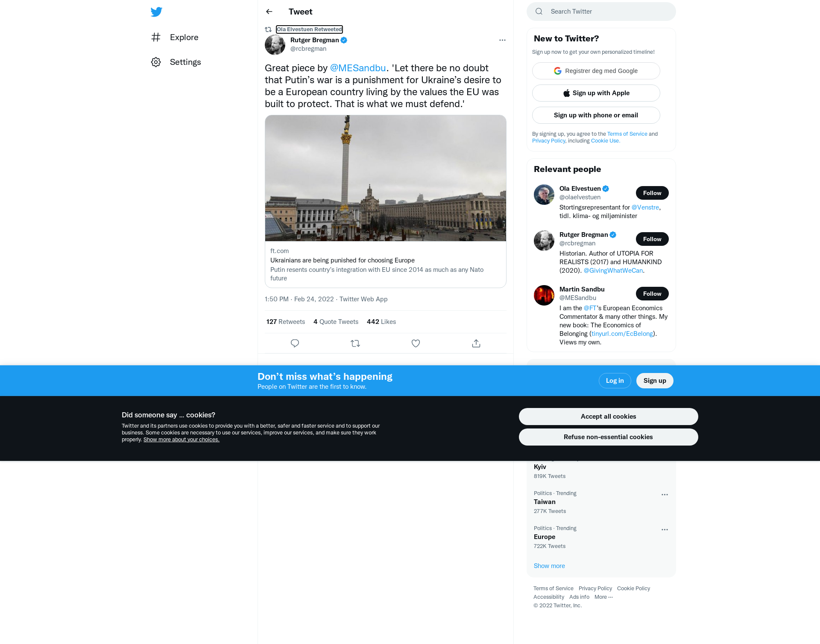Like the tweet with heart icon
Viewport: 820px width, 644px height.
(x=416, y=343)
